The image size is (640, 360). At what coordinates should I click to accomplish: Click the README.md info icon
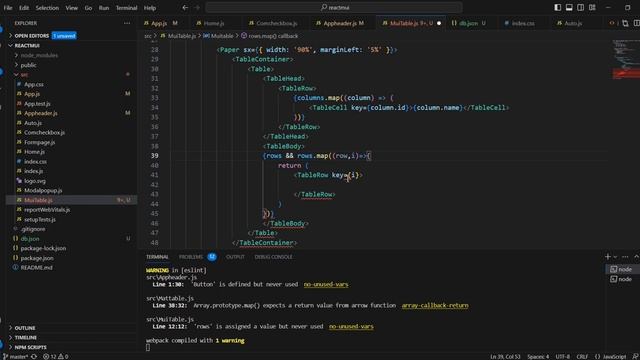pyautogui.click(x=16, y=267)
